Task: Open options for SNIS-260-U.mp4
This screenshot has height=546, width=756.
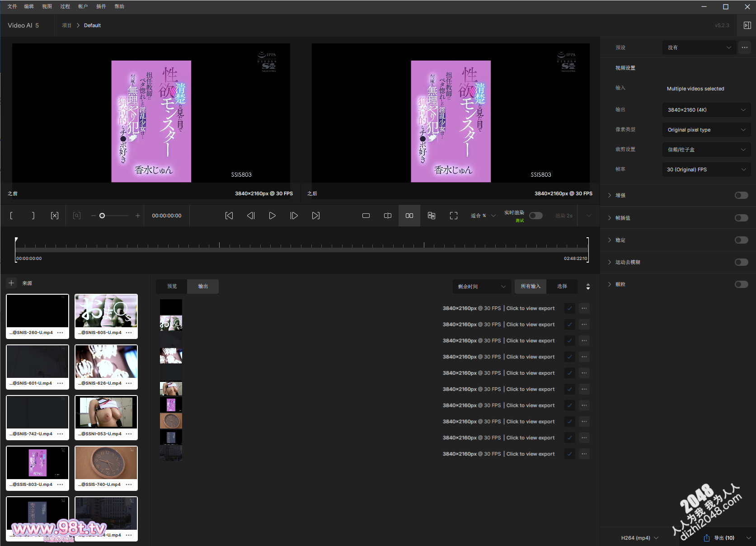Action: pyautogui.click(x=60, y=333)
